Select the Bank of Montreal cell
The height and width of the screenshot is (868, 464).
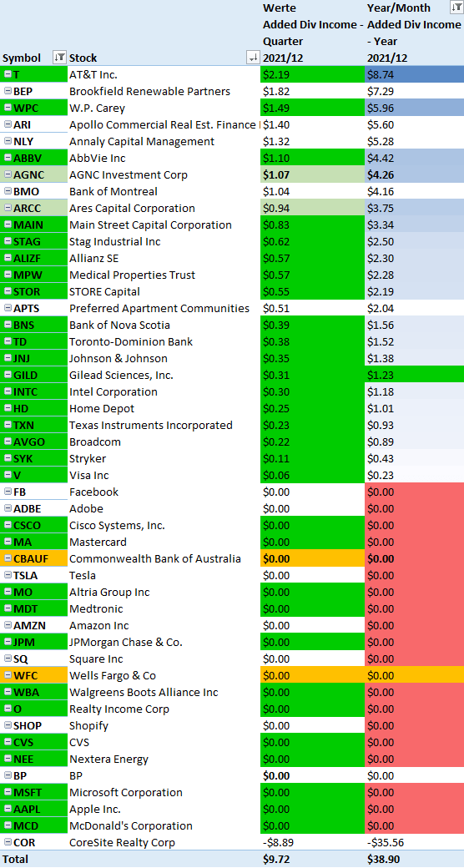pyautogui.click(x=164, y=191)
